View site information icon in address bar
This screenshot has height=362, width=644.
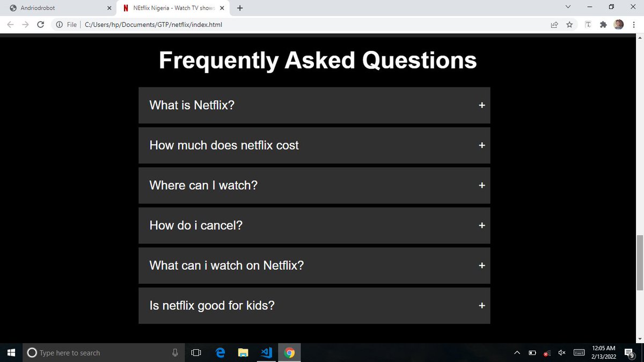60,25
